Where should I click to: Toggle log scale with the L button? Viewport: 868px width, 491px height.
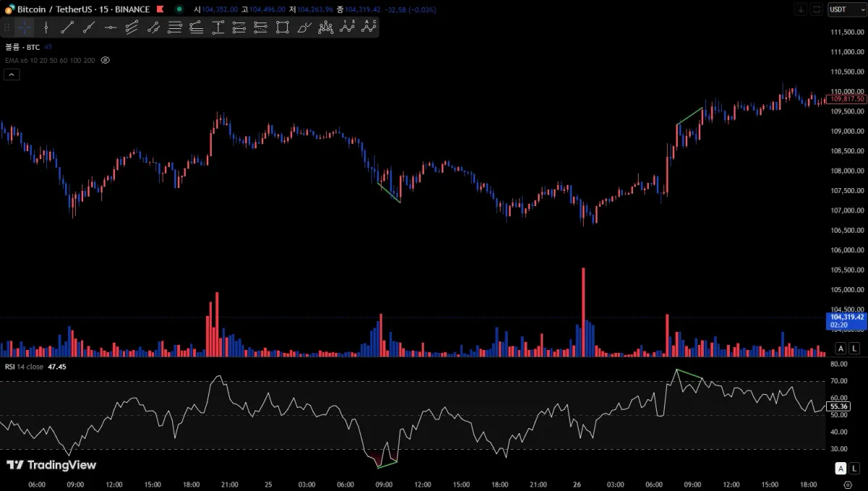(x=854, y=348)
